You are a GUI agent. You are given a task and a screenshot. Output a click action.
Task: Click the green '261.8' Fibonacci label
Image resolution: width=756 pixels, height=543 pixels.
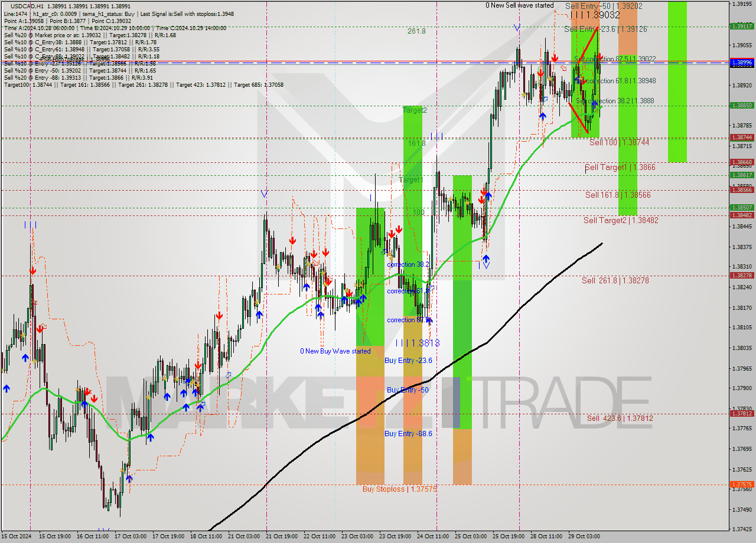416,31
